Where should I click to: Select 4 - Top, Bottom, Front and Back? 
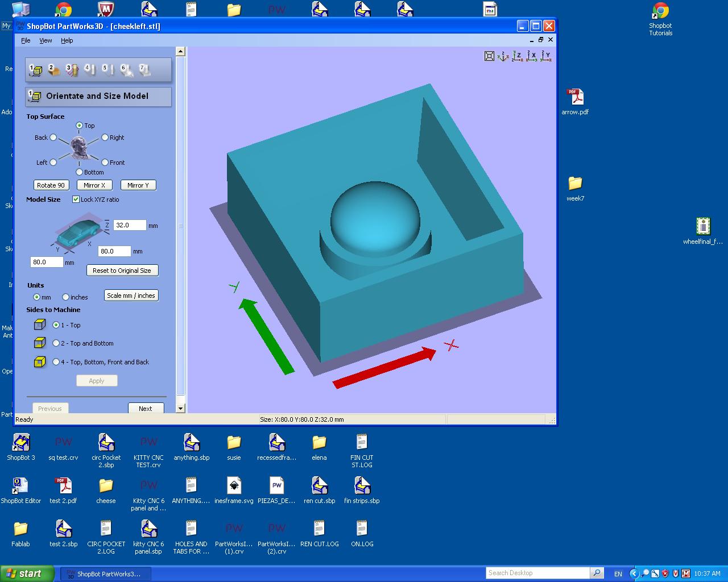pyautogui.click(x=56, y=362)
